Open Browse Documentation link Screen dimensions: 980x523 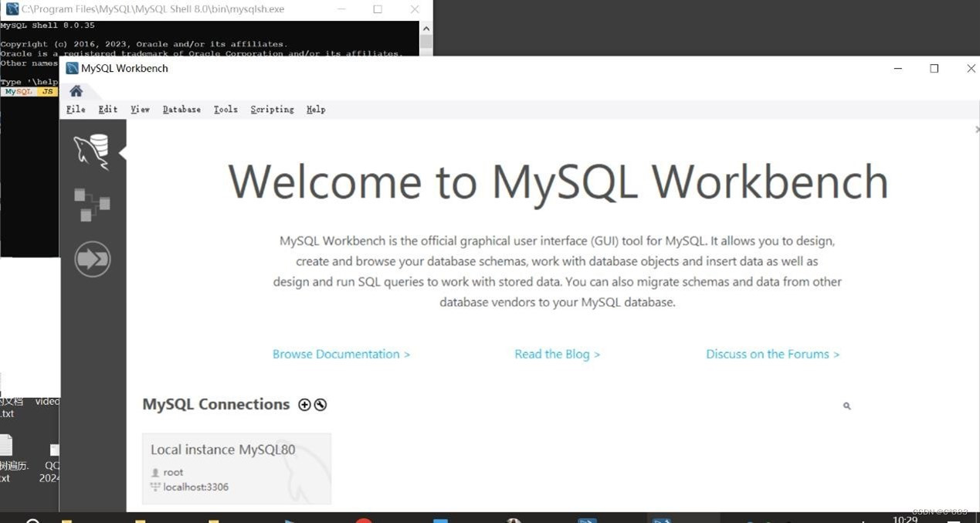click(x=341, y=354)
